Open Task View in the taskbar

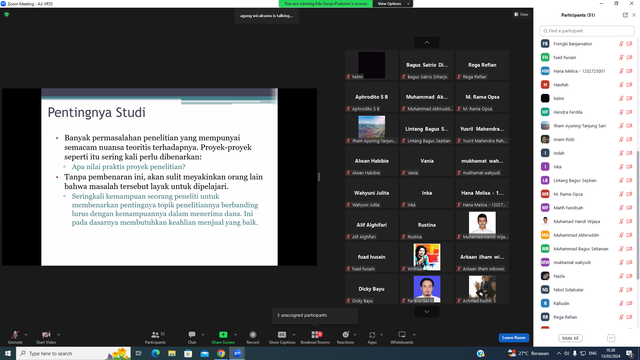coord(139,353)
